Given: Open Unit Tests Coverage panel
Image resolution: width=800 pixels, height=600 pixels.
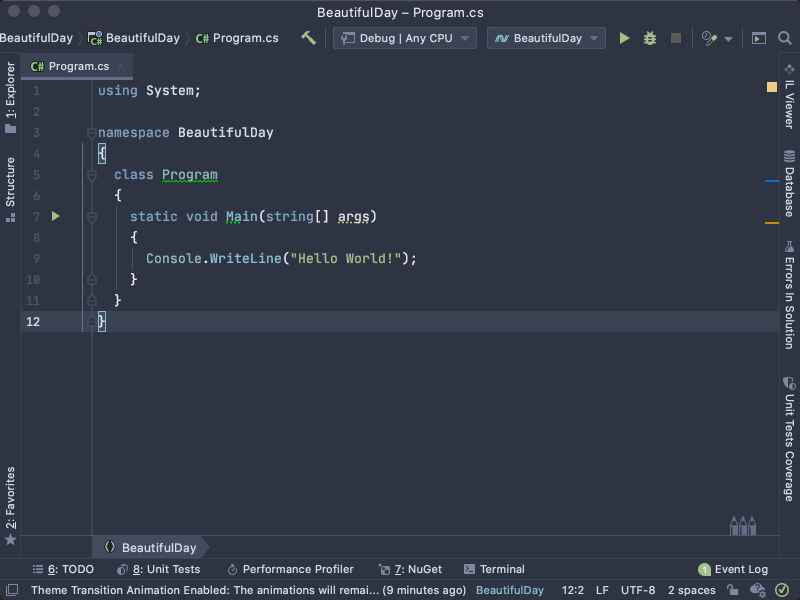Looking at the screenshot, I should tap(789, 439).
